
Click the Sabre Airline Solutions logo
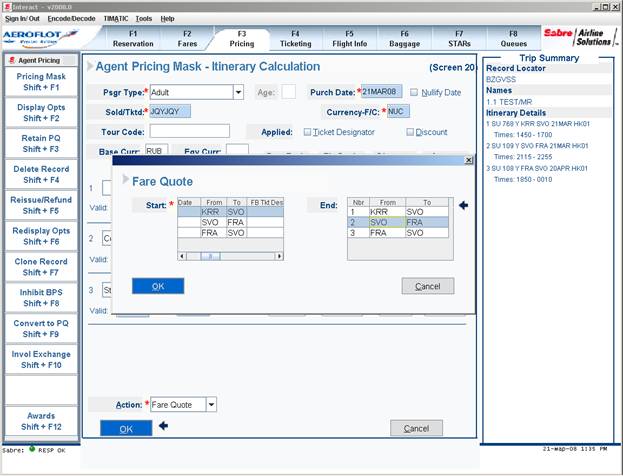[580, 38]
